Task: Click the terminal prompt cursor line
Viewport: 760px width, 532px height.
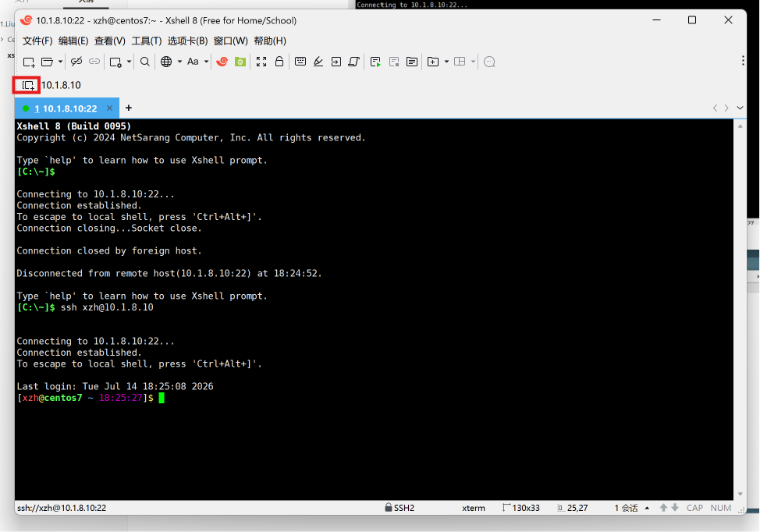Action: 91,398
